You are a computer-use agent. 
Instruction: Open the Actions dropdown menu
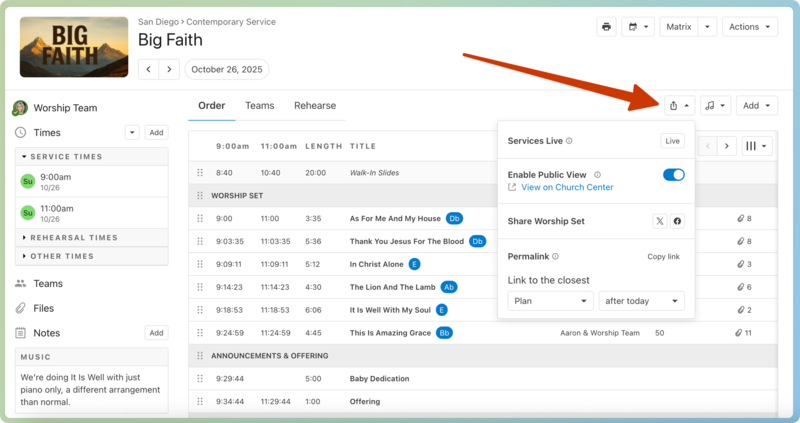(x=751, y=27)
